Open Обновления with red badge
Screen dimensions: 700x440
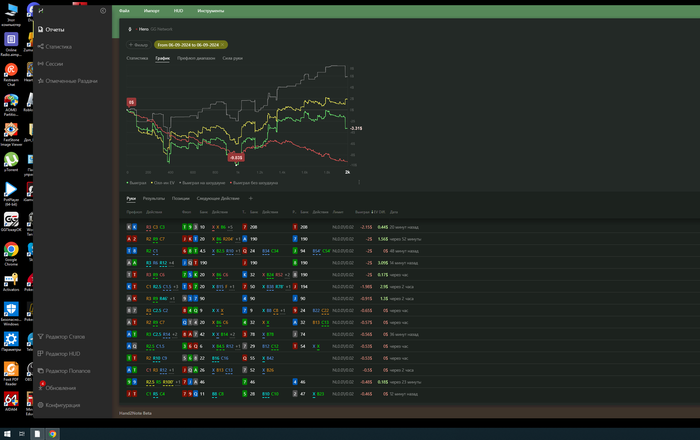(57, 387)
